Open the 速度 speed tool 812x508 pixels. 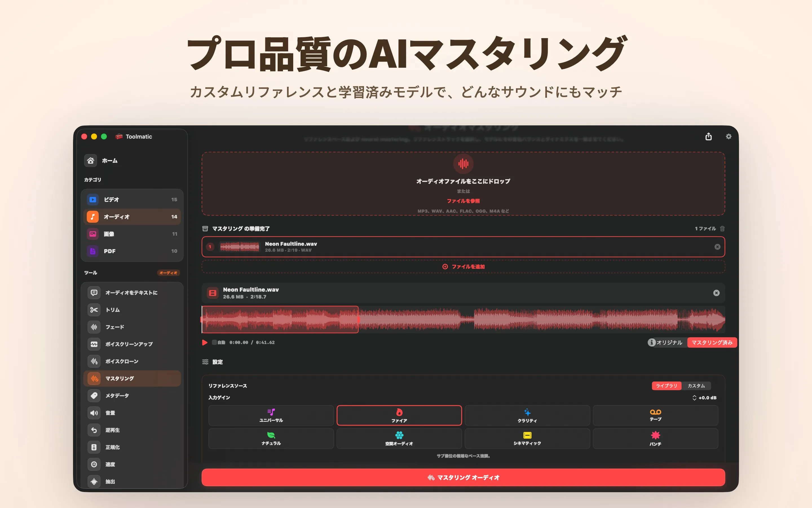pos(132,464)
